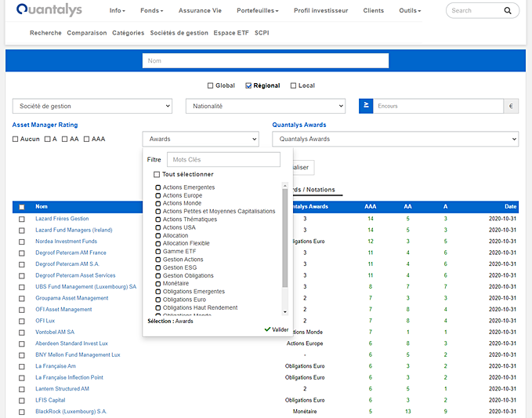Open Lantern Structured AM link
This screenshot has height=418, width=532.
coord(62,389)
